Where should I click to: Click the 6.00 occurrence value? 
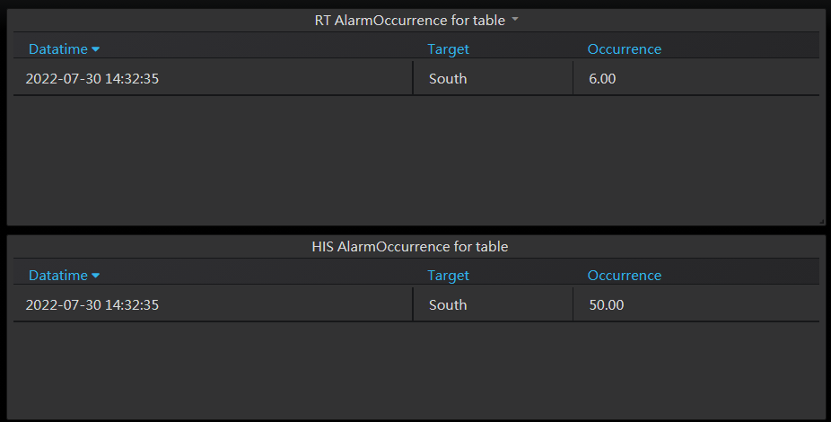click(603, 79)
